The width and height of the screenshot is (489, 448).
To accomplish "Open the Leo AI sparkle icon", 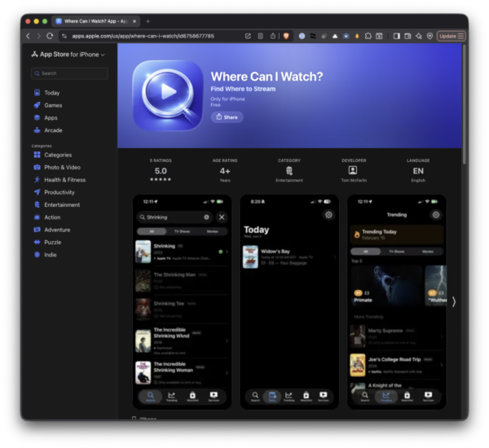I will (x=419, y=36).
